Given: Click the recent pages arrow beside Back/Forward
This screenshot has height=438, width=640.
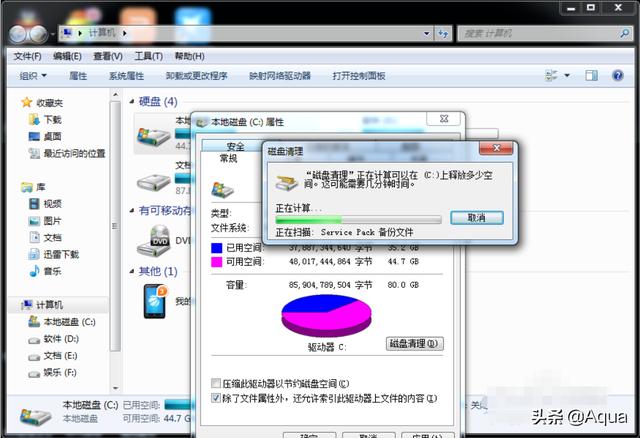Looking at the screenshot, I should coord(53,34).
